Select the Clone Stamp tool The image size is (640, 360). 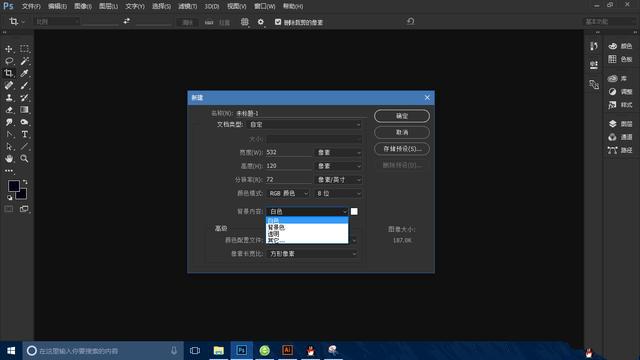(x=9, y=98)
